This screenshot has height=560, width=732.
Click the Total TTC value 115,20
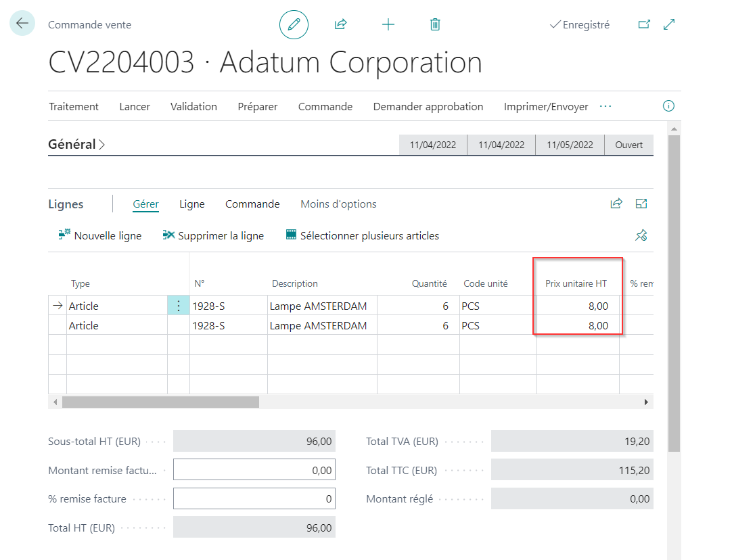coord(572,470)
